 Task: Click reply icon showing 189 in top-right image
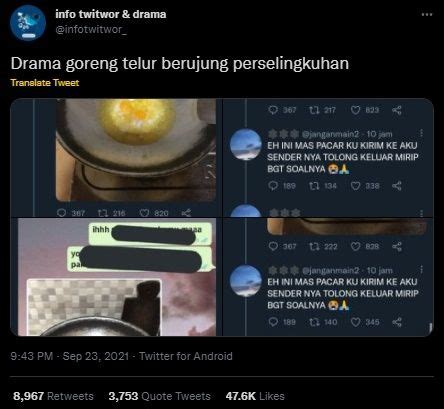[273, 186]
